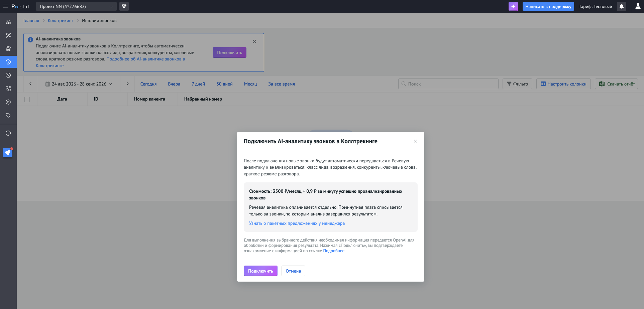Screen dimensions: 644x309
Task: Open the date range picker 24 авг. 2026
Action: 79,84
